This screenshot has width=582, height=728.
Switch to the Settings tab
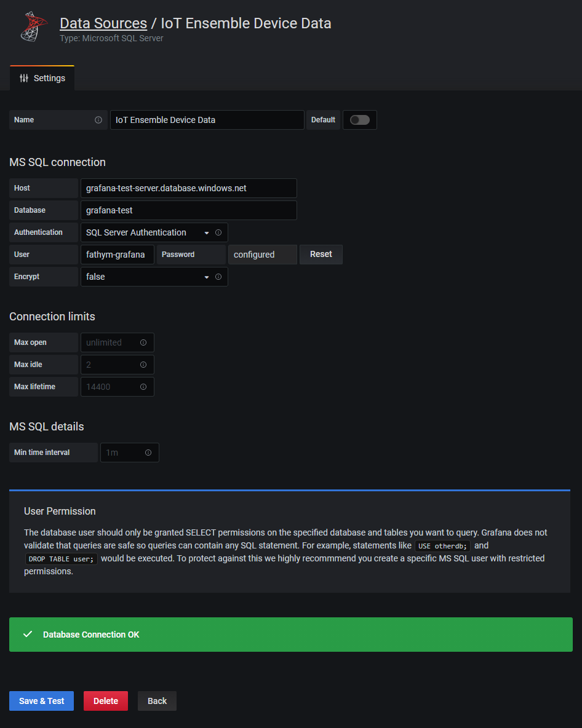[42, 78]
